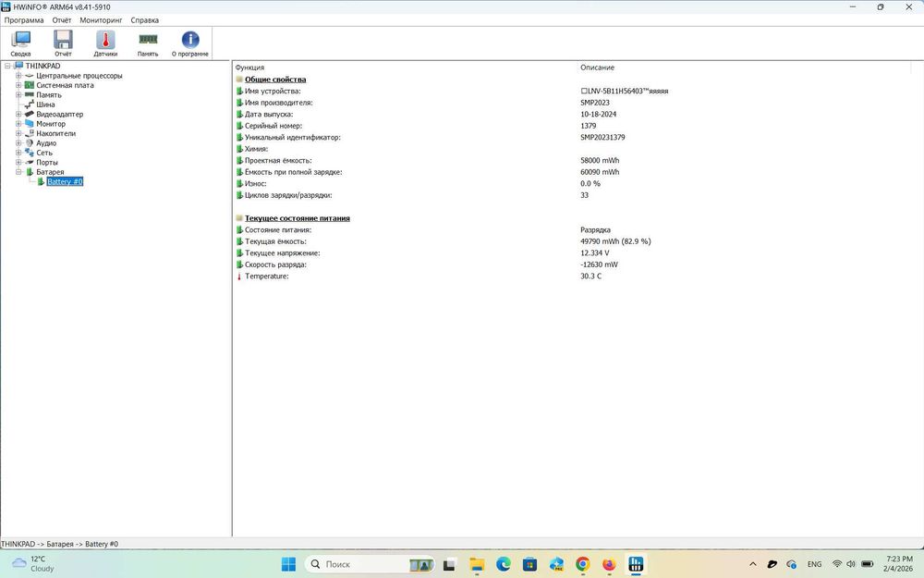Viewport: 924px width, 578px height.
Task: Collapse the Батарея node
Action: (18, 172)
